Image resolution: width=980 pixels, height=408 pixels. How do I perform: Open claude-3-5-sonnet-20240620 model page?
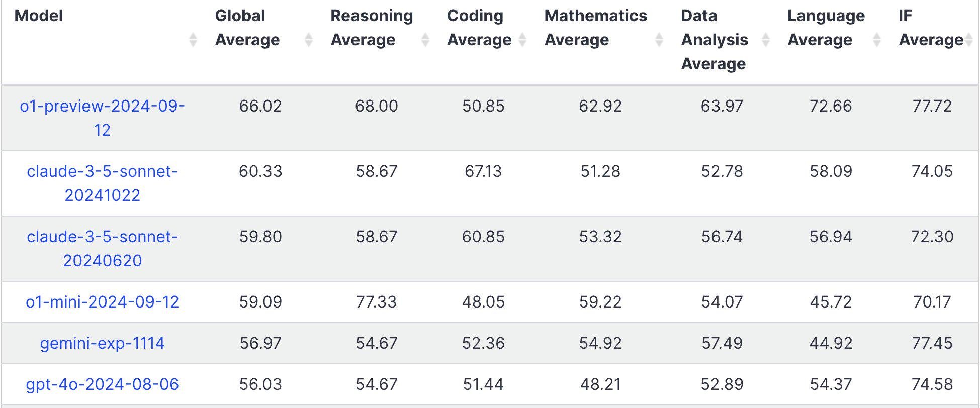click(102, 248)
